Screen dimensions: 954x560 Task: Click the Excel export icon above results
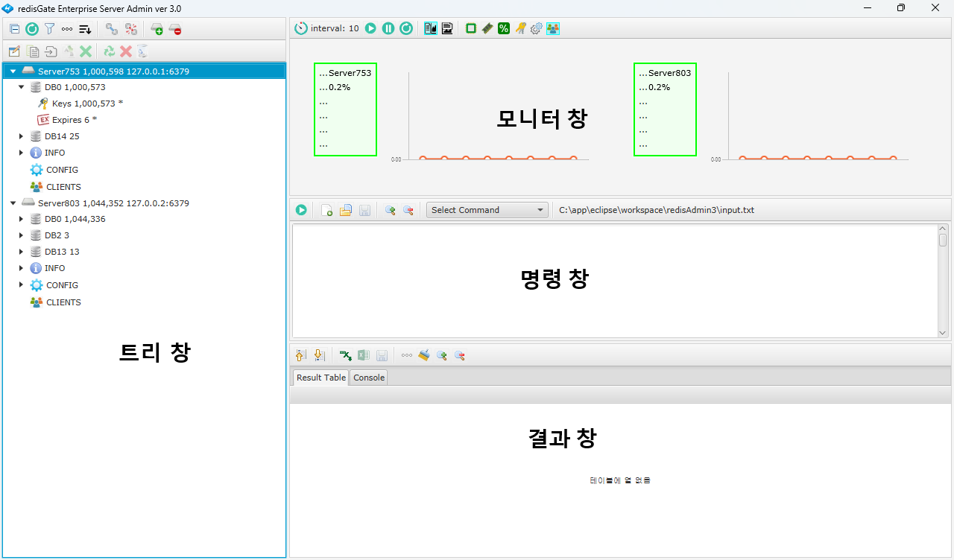[x=364, y=355]
